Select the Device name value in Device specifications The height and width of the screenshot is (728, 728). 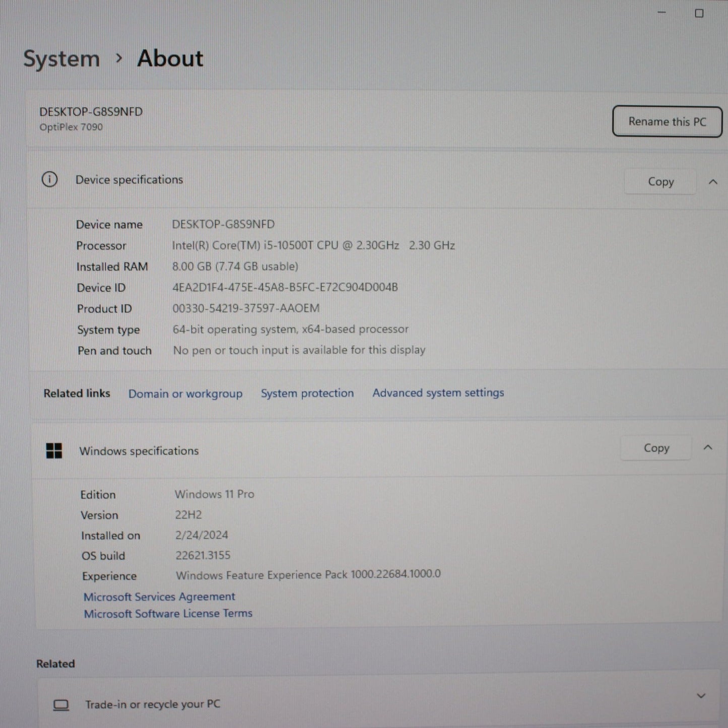point(223,224)
